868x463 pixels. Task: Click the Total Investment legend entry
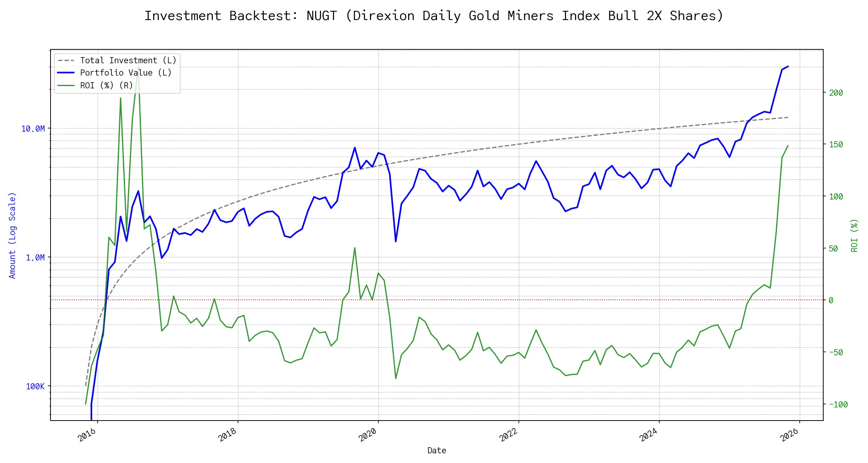coord(128,61)
